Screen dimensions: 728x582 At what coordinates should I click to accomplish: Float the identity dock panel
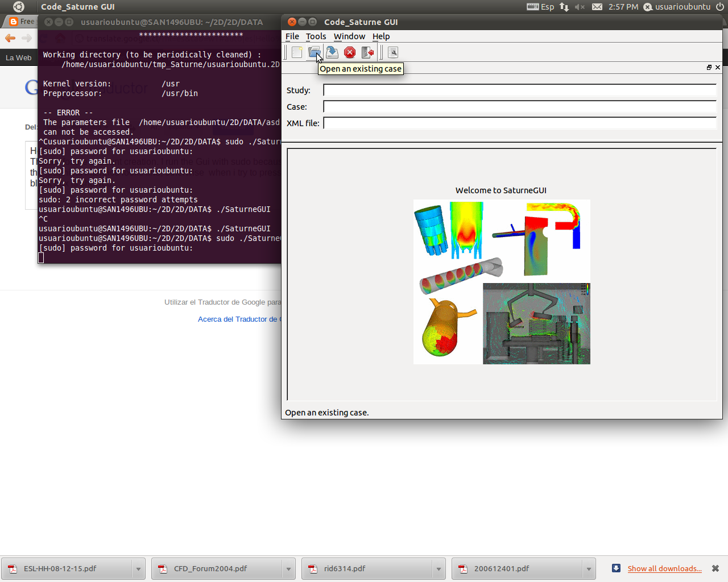point(709,68)
